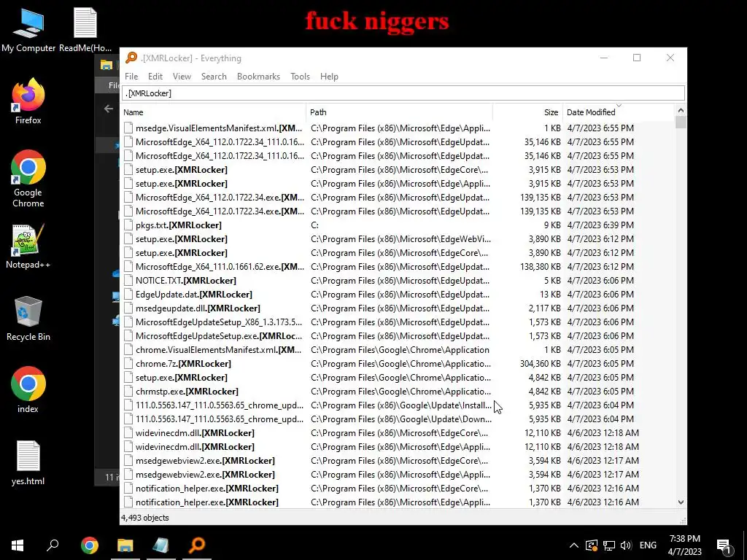Click the file icon beside chrome.7z.[XMRLocker]
The height and width of the screenshot is (560, 747).
(128, 364)
